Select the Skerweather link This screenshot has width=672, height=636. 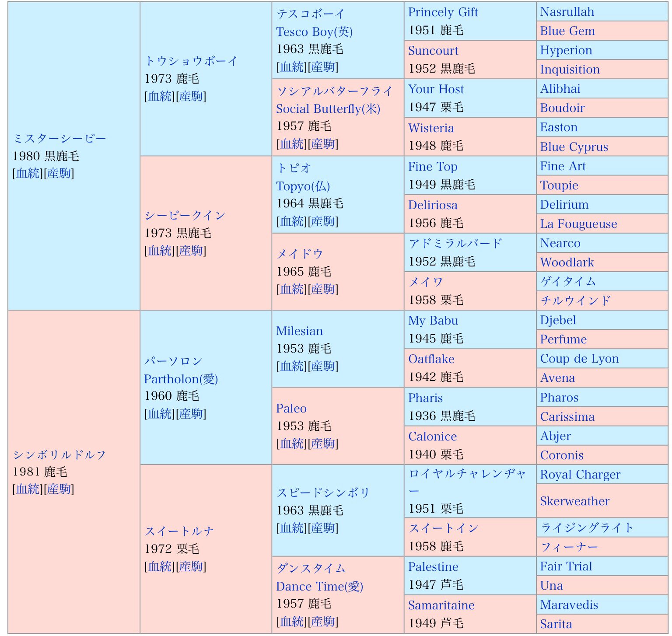coord(574,501)
